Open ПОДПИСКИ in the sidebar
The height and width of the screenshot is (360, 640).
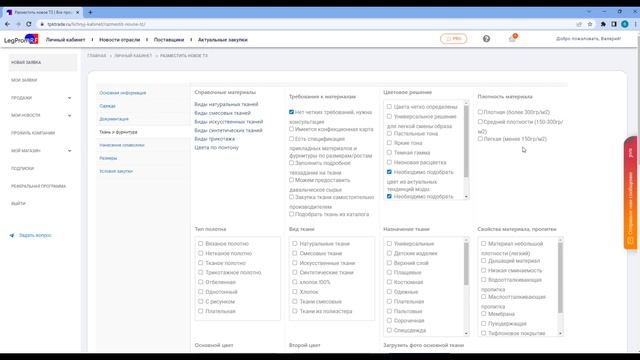(22, 168)
